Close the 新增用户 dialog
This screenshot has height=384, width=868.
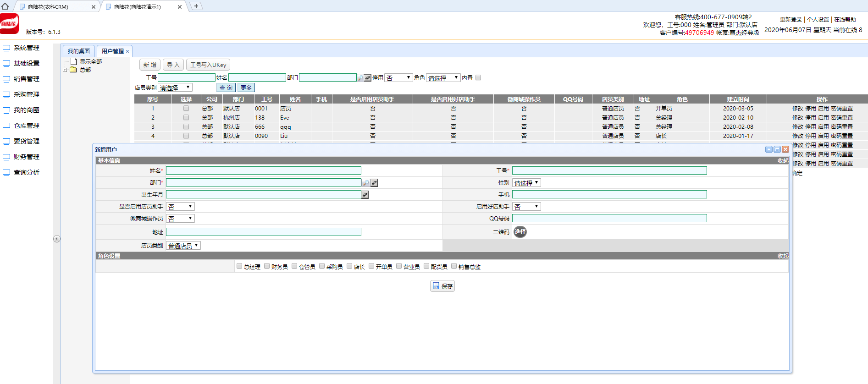click(785, 149)
